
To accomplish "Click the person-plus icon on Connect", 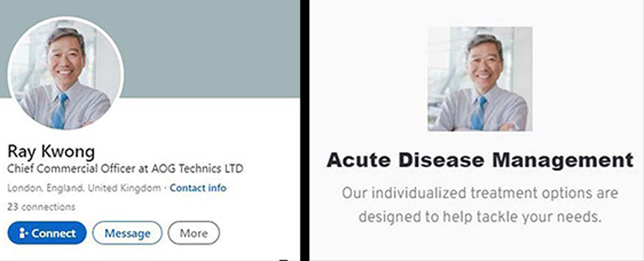I will tap(24, 233).
